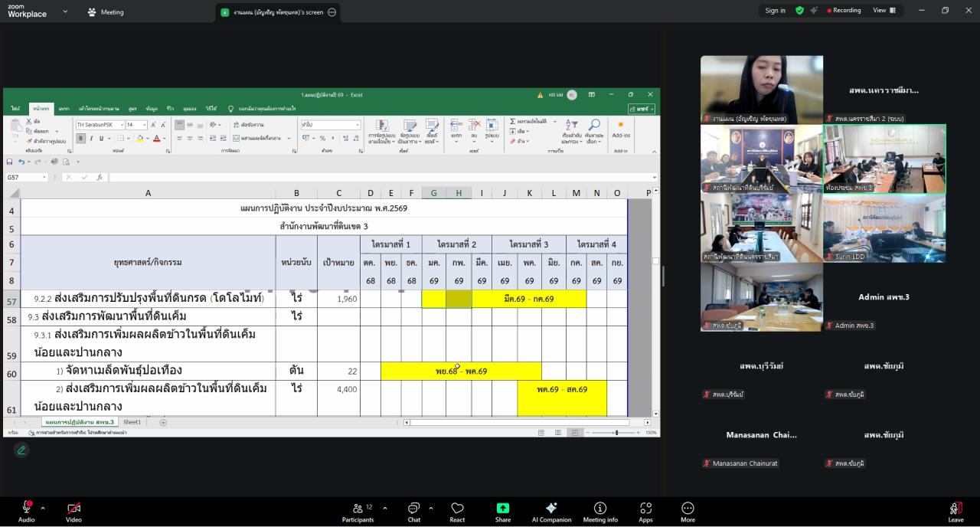Start video with the Video button
Viewport: 980px width, 527px height.
73,511
